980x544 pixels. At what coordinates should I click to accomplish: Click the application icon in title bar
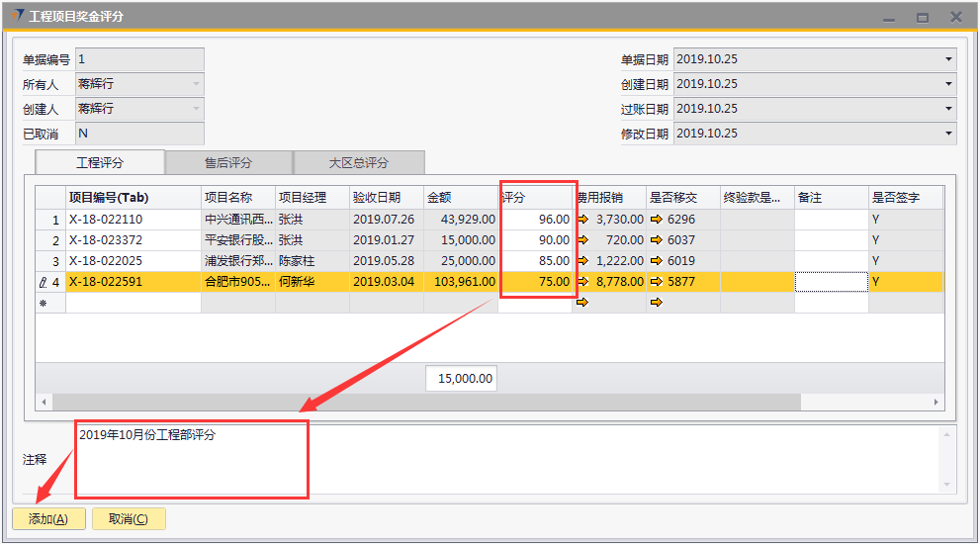click(x=17, y=17)
